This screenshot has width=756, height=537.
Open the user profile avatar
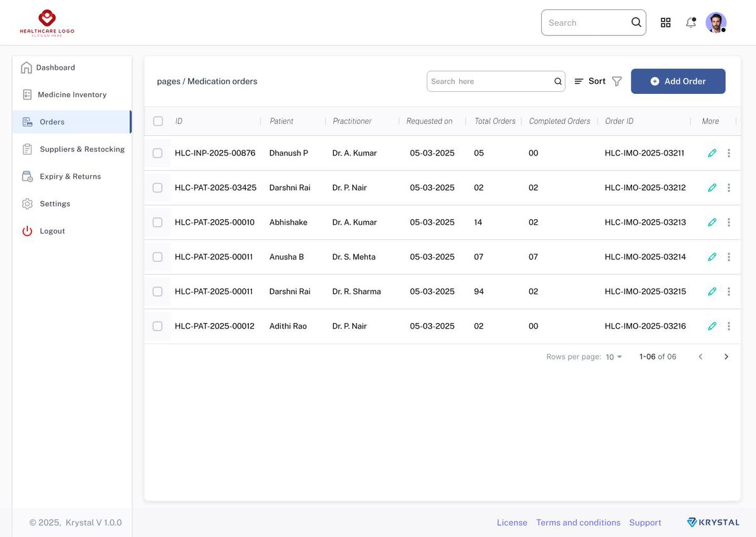tap(716, 23)
